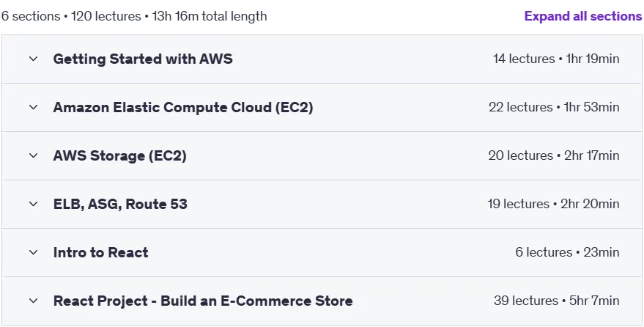Open React Project - Build an E-Commerce Store

tap(203, 301)
